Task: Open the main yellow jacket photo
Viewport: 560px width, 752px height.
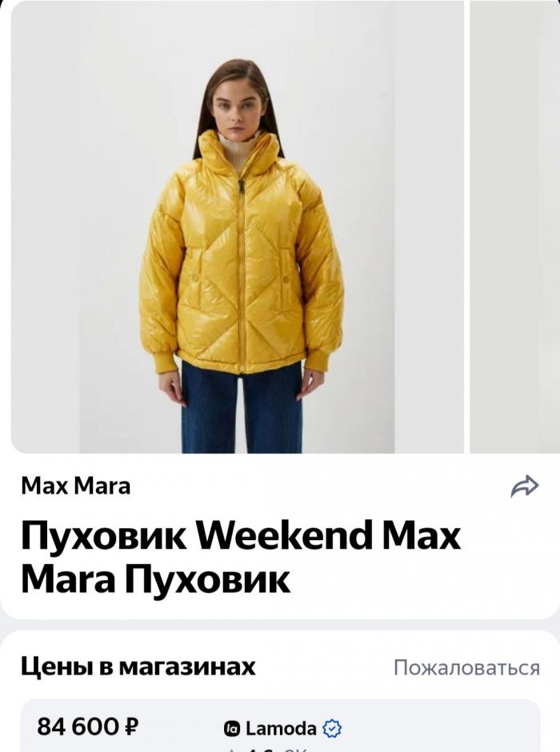Action: pos(238,227)
